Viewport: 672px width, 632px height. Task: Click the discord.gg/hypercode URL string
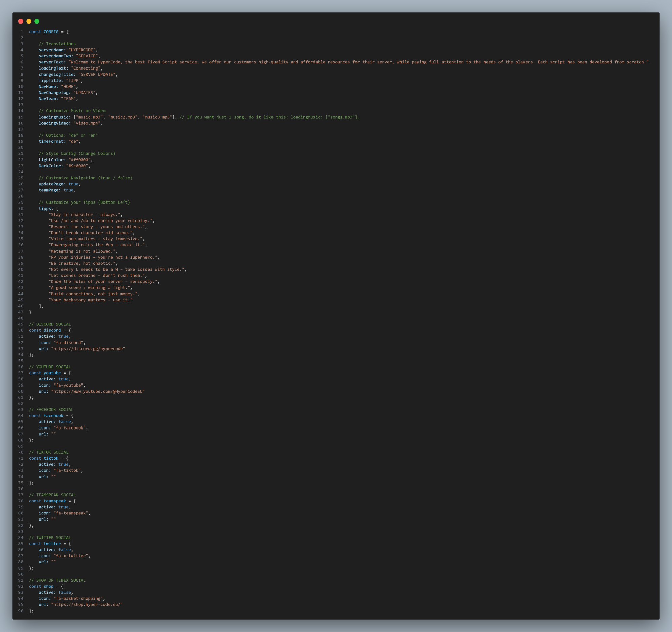[88, 349]
